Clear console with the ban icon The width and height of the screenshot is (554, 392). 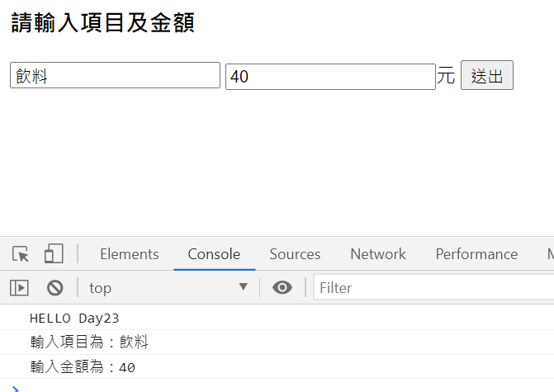click(x=55, y=288)
